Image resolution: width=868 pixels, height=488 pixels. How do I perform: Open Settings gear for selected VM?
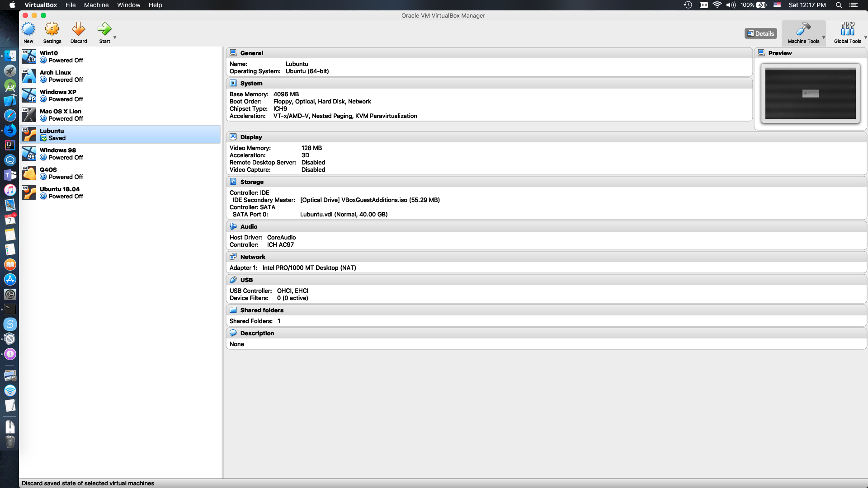pyautogui.click(x=52, y=29)
